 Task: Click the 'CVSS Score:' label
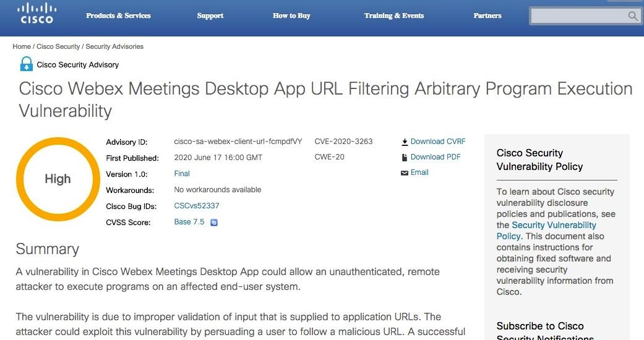pos(128,222)
